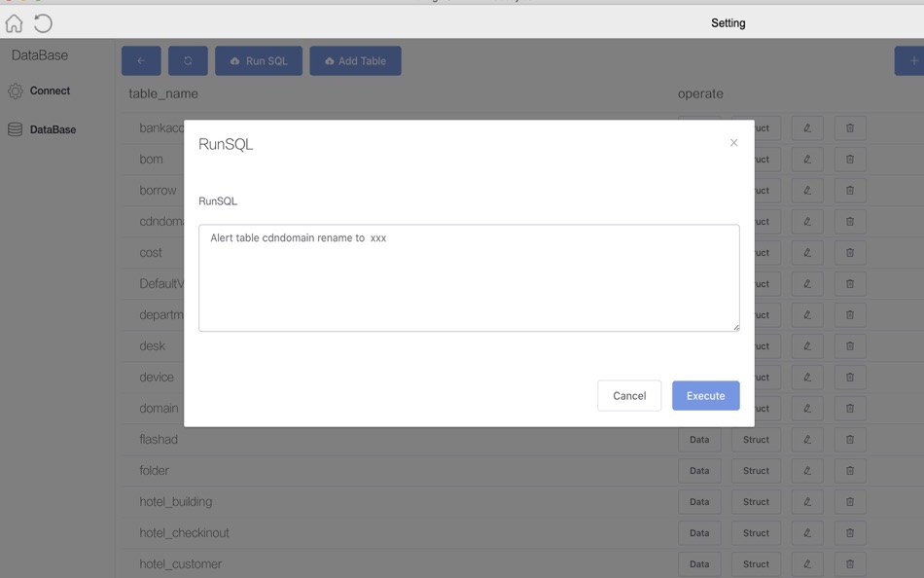Edit the folder table
924x578 pixels.
807,471
